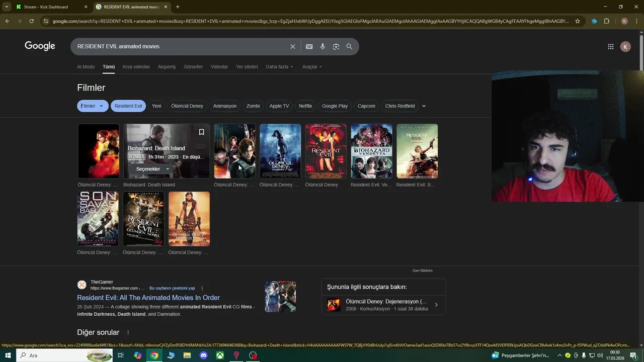Open the three-dot menu beside TheGamer result
The width and height of the screenshot is (644, 362).
[202, 288]
